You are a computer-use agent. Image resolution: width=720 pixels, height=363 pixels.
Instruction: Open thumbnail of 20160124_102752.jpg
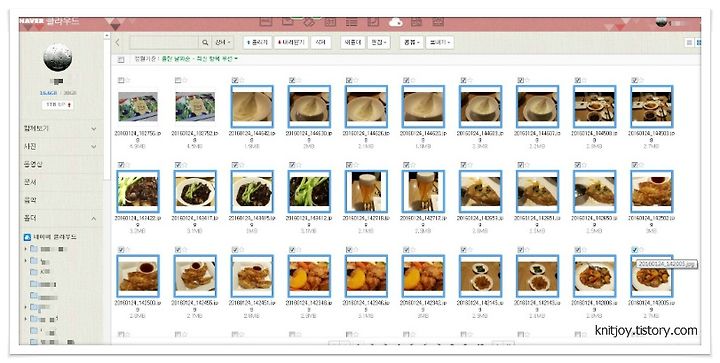click(195, 107)
